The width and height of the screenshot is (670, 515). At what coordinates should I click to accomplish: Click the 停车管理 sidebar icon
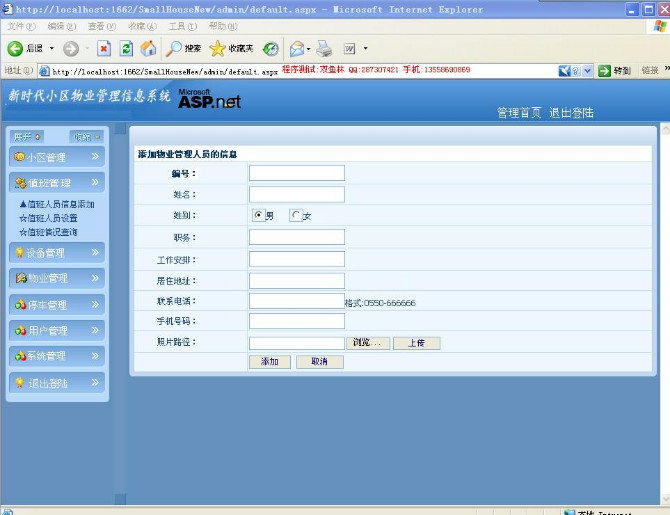21,305
